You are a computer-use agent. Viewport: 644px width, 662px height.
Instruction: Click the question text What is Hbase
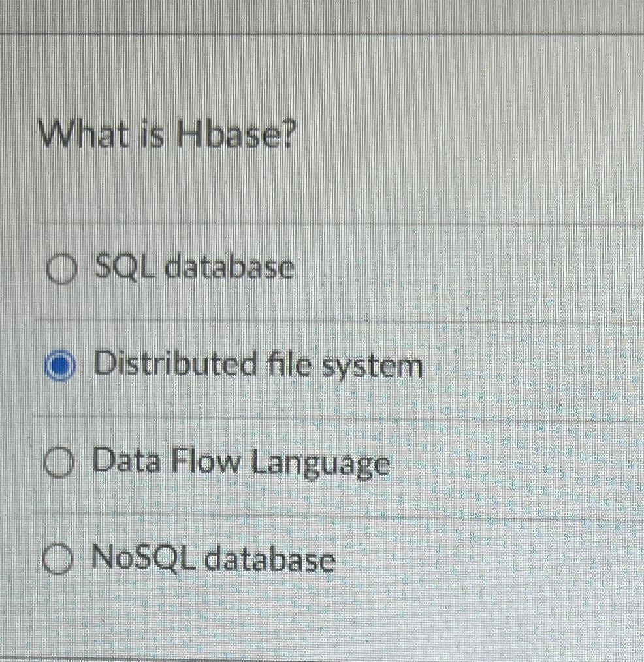(x=167, y=135)
